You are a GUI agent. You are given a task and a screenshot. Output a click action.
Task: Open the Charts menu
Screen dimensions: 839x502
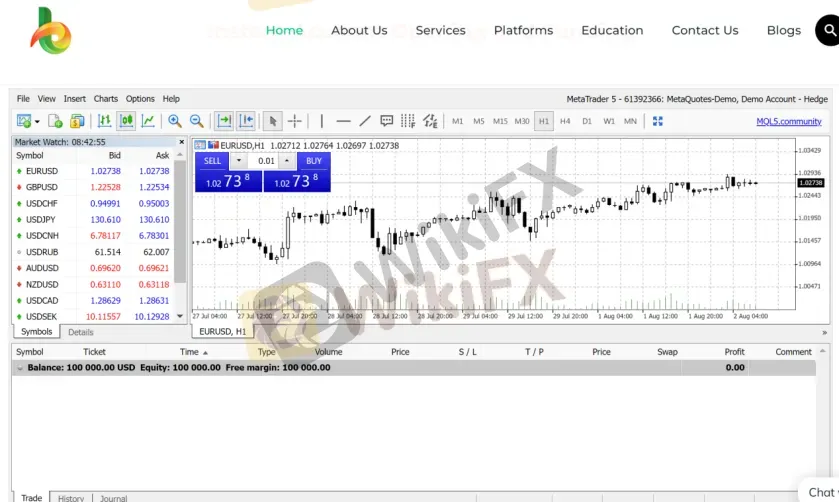[x=105, y=99]
